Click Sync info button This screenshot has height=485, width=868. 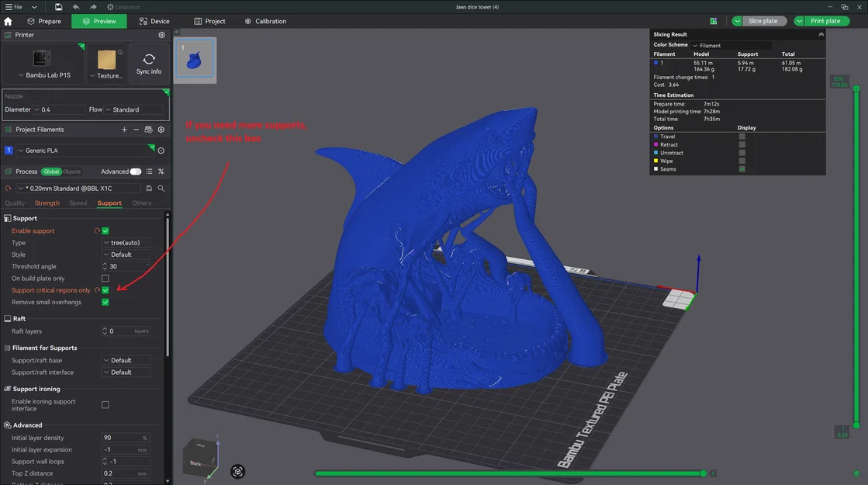[x=149, y=64]
